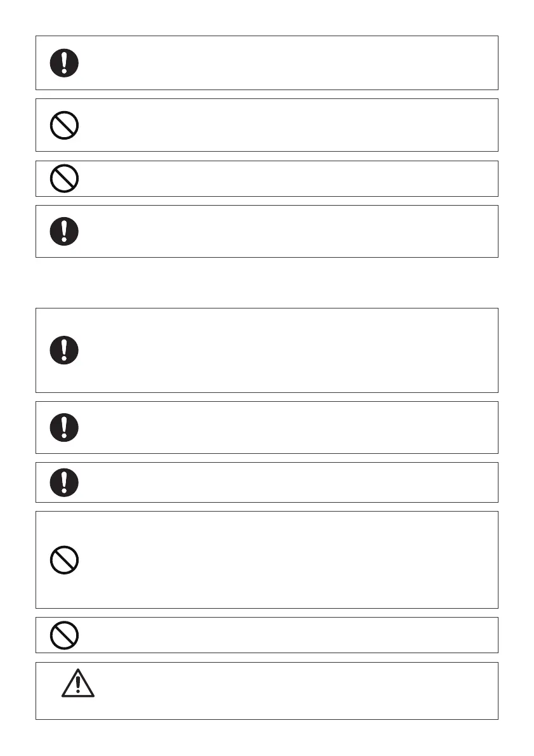Click the prohibition icon in the tallest box

pyautogui.click(x=64, y=560)
